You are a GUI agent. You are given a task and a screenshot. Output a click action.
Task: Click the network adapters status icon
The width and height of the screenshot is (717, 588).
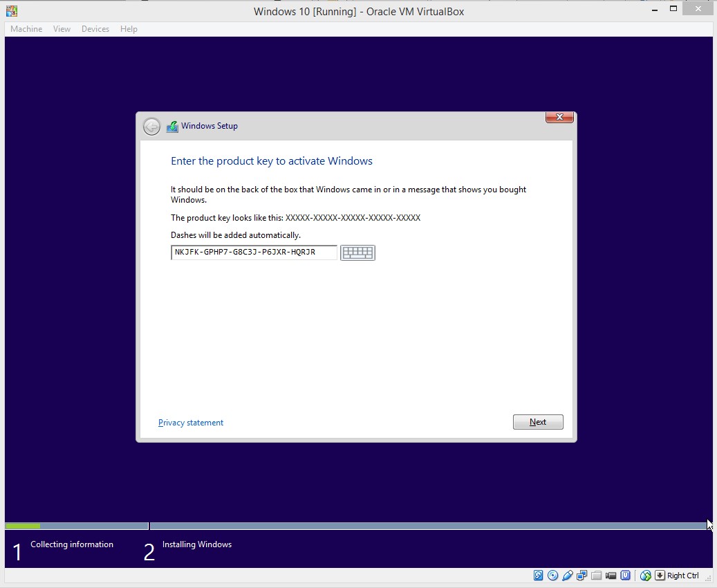pos(582,575)
